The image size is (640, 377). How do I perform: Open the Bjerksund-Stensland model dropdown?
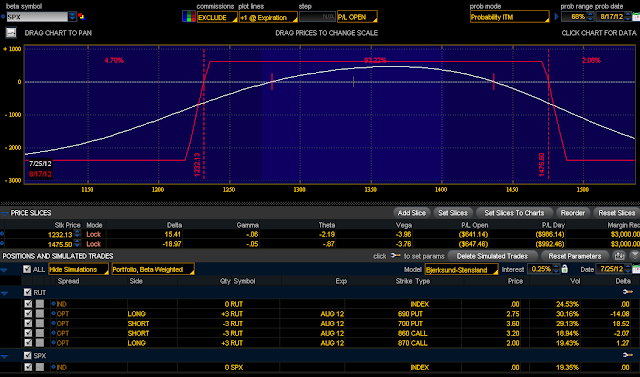coord(461,269)
